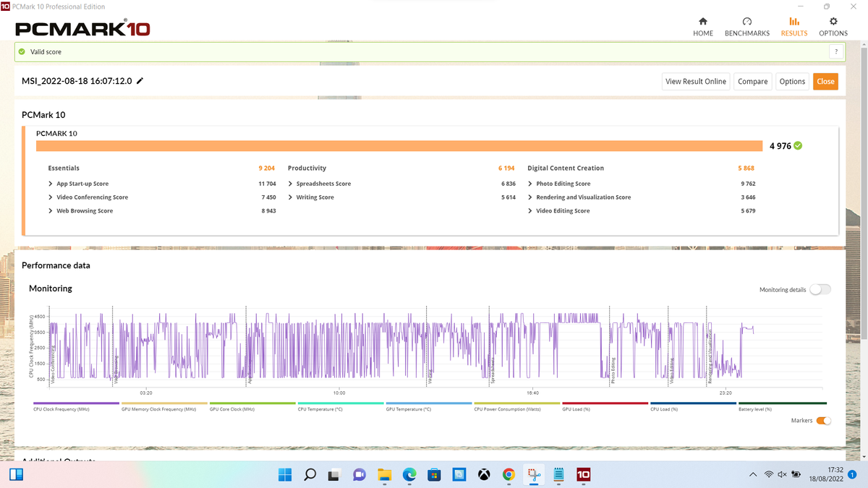This screenshot has width=868, height=488.
Task: Toggle the Monitoring details switch
Action: tap(820, 290)
